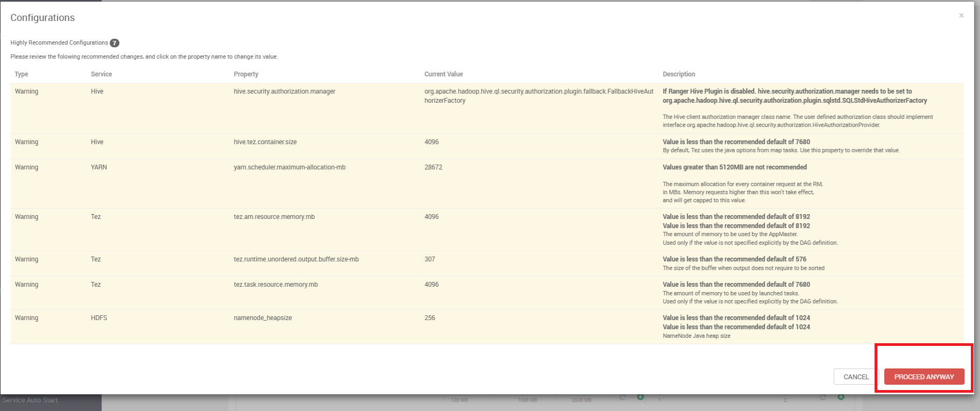This screenshot has width=980, height=411.
Task: Select the Tez cell in tez.task.resource.memory.mb row
Action: [96, 285]
